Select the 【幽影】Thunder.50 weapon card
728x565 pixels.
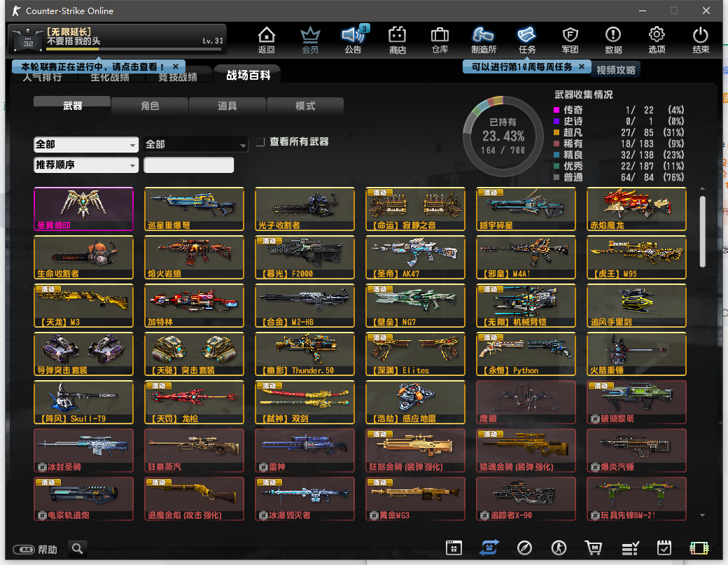point(304,354)
